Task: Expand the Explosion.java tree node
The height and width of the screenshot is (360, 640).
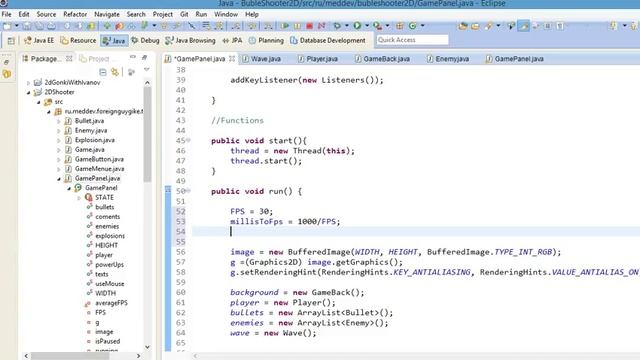Action: tap(58, 140)
